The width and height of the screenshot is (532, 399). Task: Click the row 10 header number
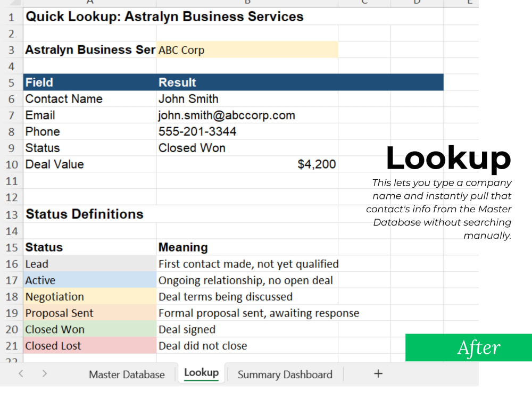tap(12, 164)
